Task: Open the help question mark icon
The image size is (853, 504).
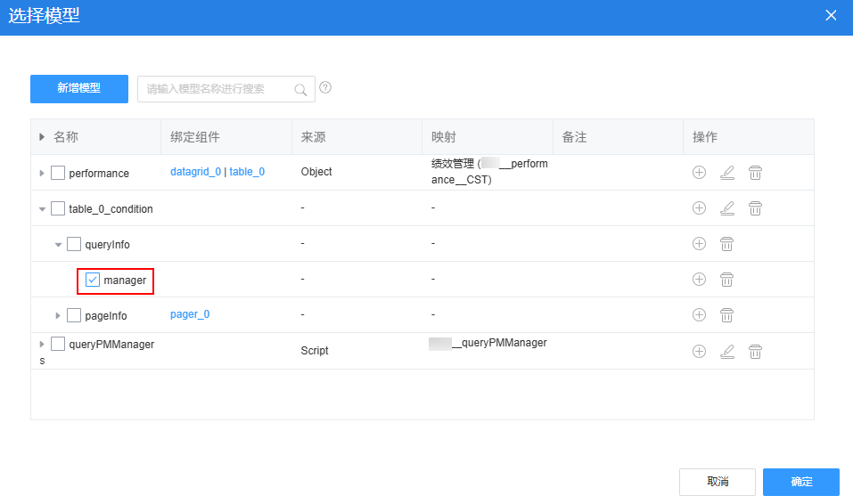Action: tap(325, 87)
